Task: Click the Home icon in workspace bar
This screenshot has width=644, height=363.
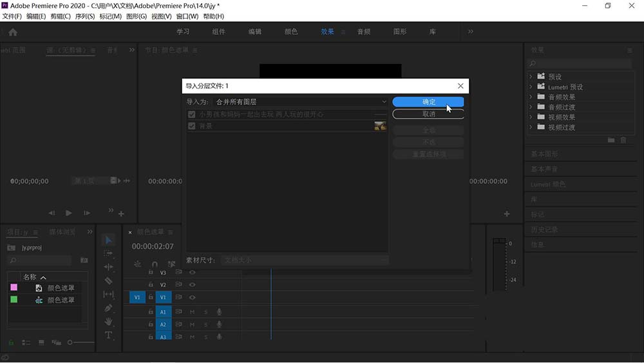Action: [13, 32]
